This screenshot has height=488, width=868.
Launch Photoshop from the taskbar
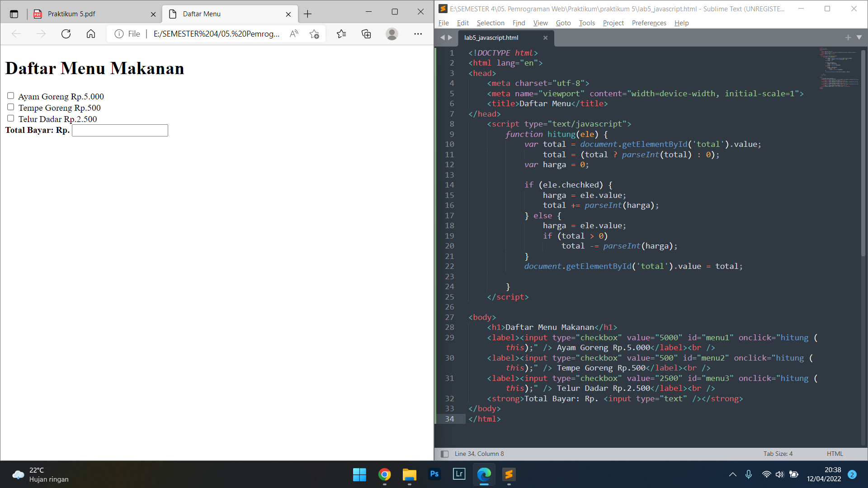tap(434, 475)
